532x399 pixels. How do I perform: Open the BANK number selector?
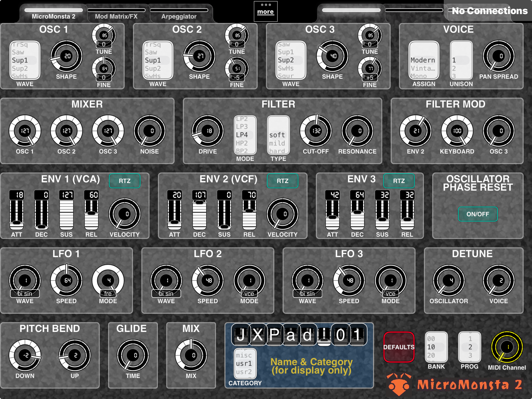[436, 347]
